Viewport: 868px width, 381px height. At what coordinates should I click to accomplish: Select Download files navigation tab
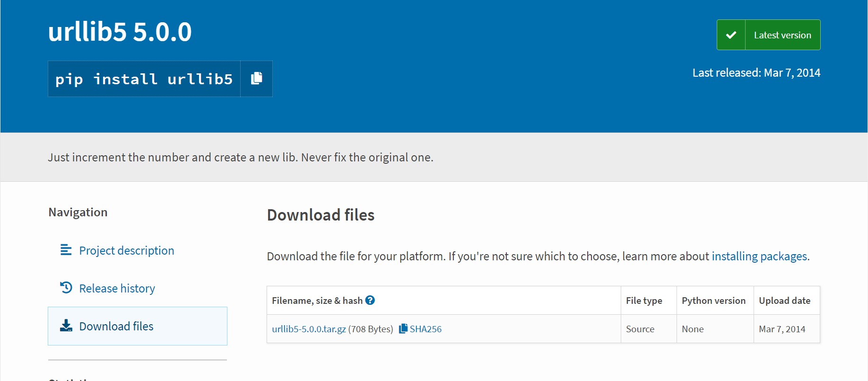pos(138,326)
